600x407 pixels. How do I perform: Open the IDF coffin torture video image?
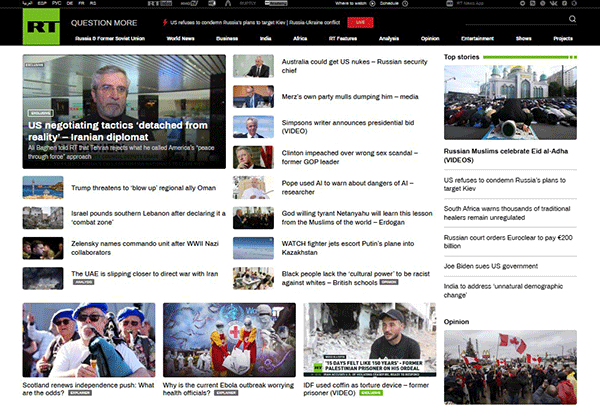pos(370,340)
